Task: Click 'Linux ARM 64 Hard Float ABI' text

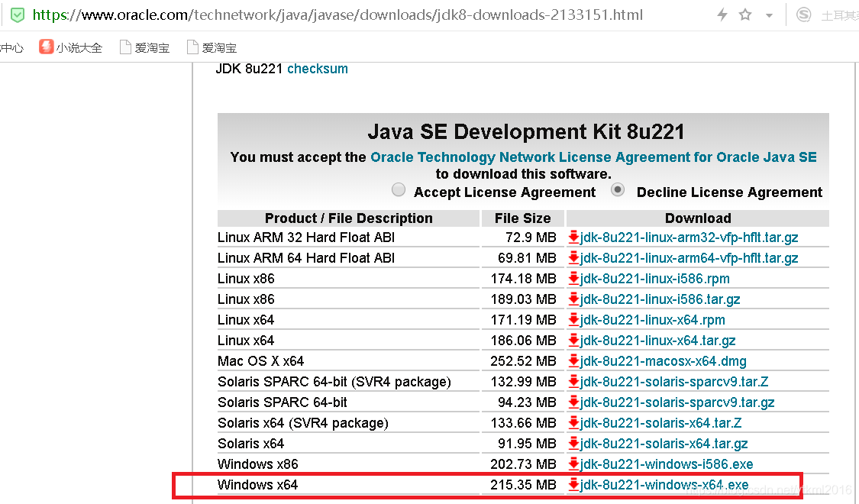Action: (306, 258)
